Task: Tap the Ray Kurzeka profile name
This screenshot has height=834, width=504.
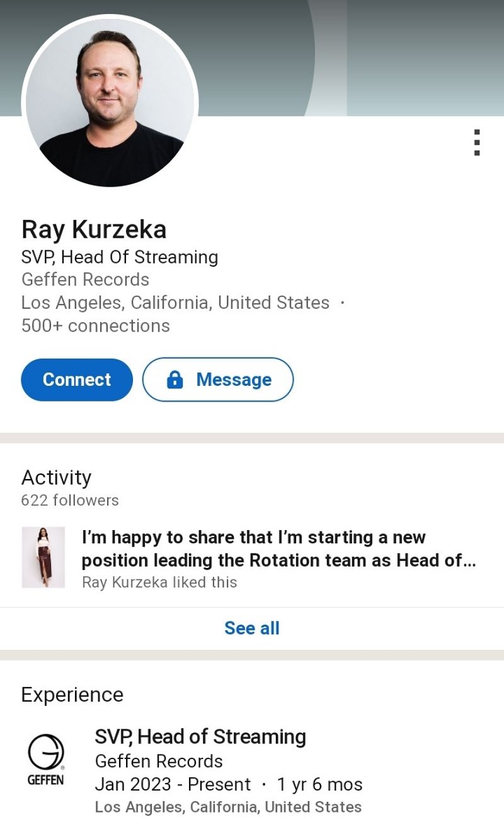Action: [94, 229]
